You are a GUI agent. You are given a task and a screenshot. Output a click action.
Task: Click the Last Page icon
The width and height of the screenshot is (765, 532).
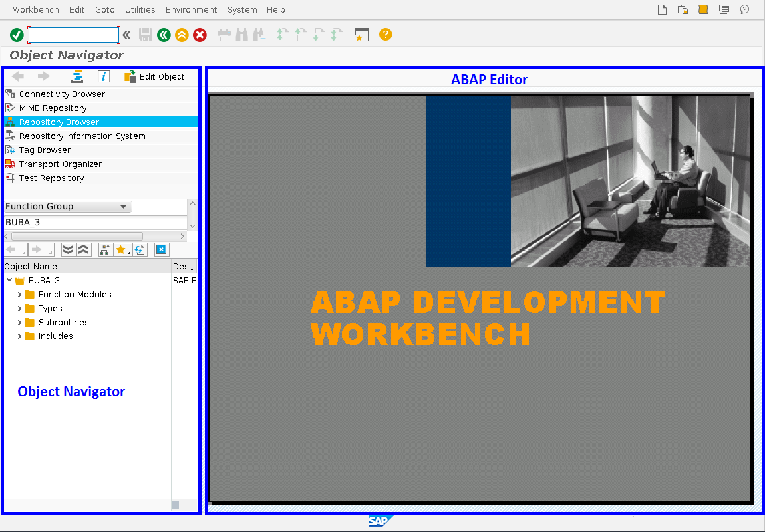coord(338,35)
